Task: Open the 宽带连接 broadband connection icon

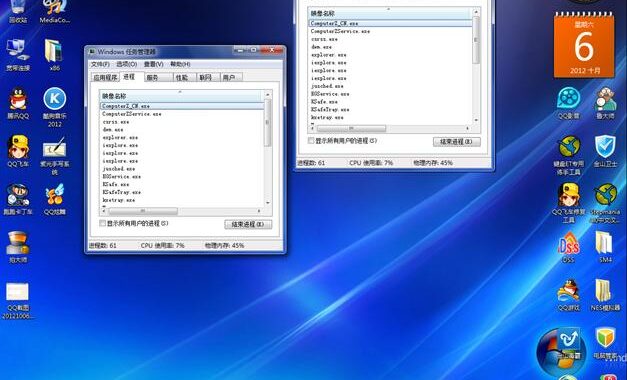Action: tap(18, 55)
